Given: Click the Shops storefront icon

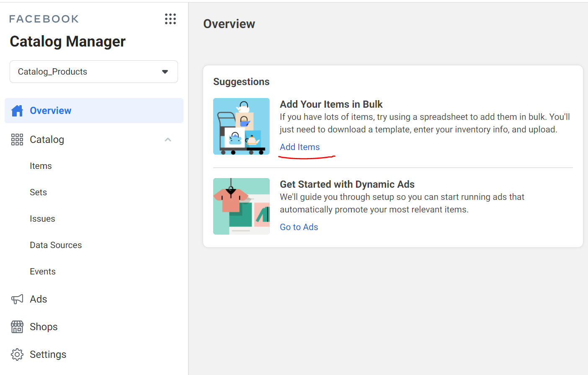Looking at the screenshot, I should click(17, 327).
